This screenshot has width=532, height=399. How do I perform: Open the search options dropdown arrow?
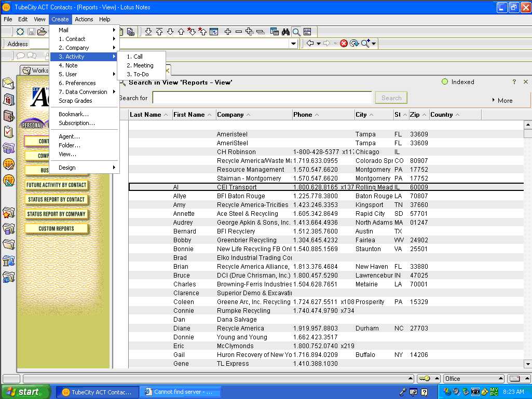(x=374, y=44)
